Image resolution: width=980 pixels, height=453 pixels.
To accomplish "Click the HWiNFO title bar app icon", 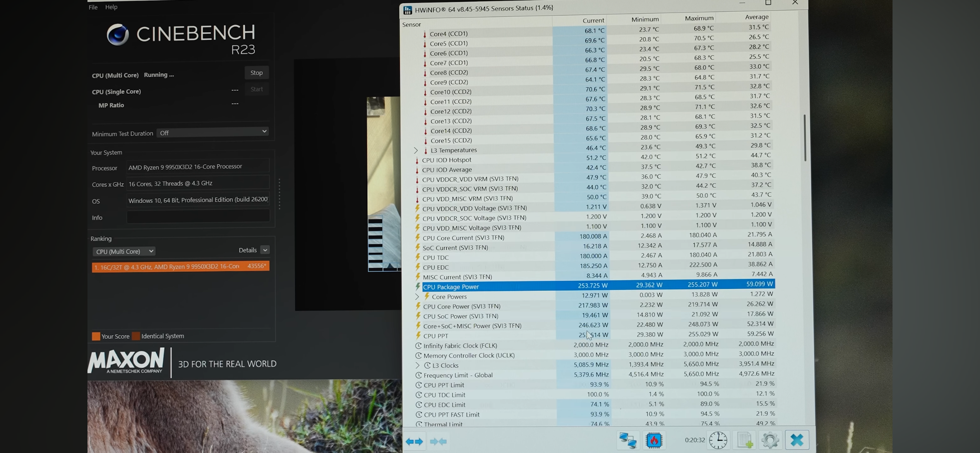I will [x=408, y=10].
